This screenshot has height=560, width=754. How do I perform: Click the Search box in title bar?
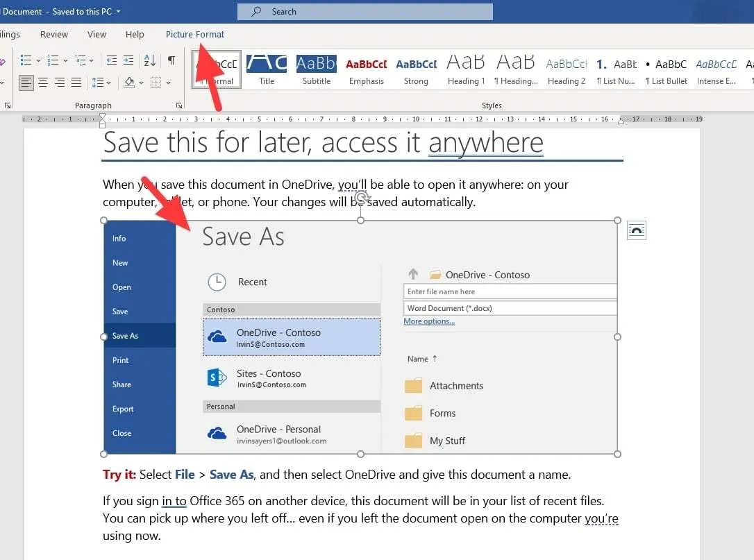(x=365, y=12)
